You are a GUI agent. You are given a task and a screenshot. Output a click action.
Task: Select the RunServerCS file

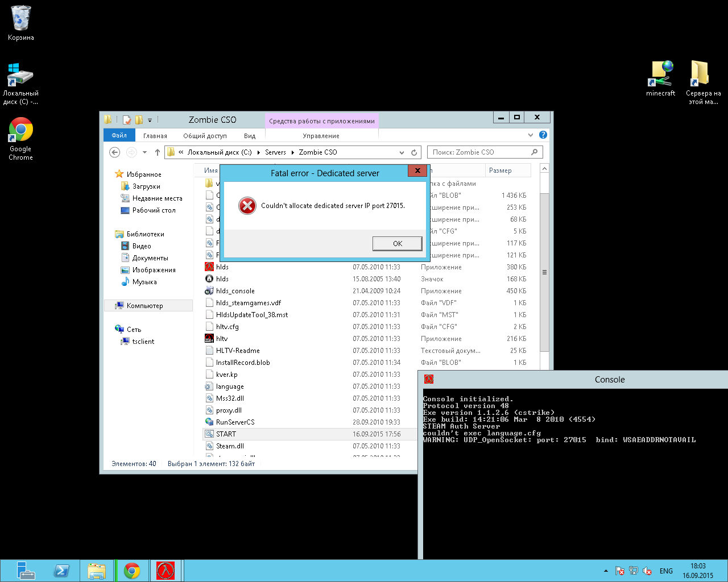[310, 422]
